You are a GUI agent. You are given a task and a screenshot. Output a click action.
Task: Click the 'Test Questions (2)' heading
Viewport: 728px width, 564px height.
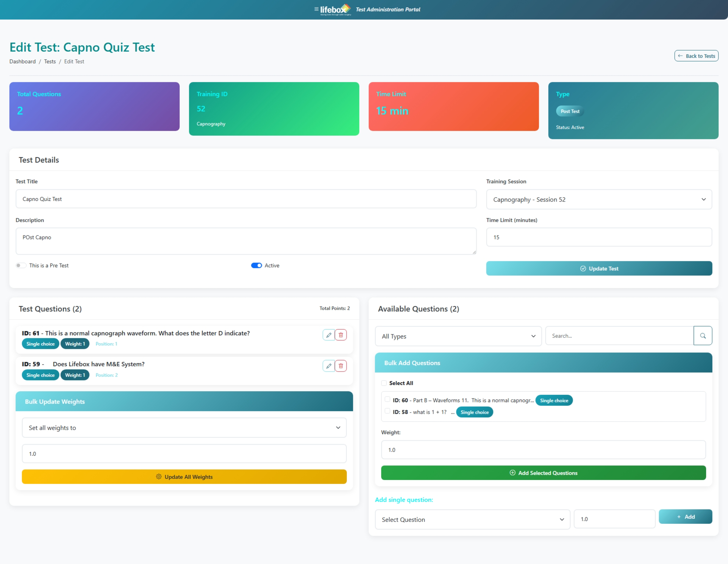pos(50,309)
